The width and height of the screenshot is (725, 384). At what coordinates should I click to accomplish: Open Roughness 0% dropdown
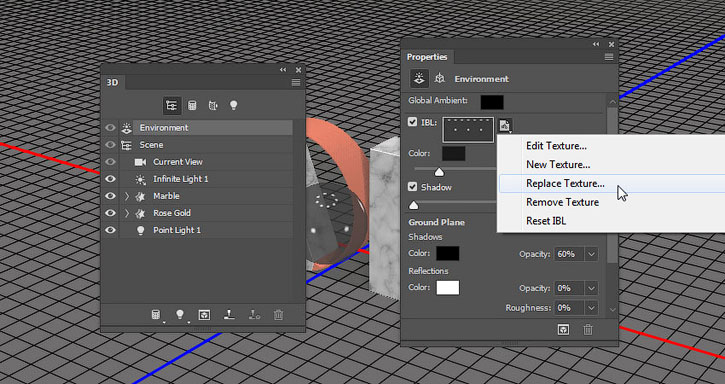click(591, 308)
